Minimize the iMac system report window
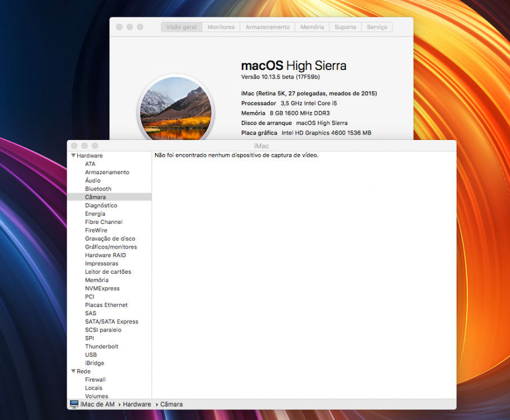The width and height of the screenshot is (510, 420). [x=85, y=146]
